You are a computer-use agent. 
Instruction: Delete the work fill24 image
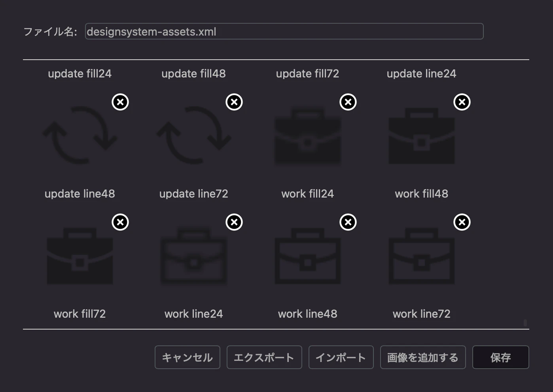(348, 102)
